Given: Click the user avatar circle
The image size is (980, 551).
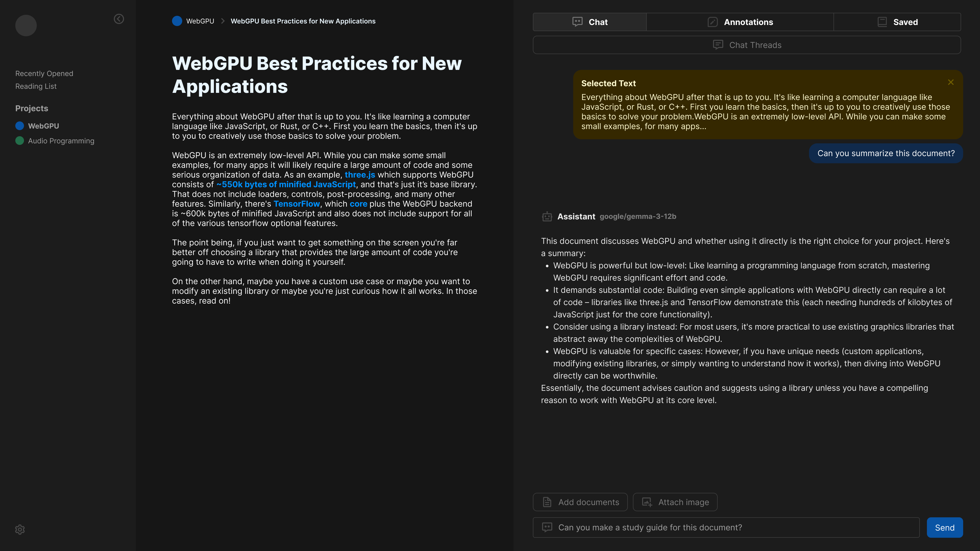Looking at the screenshot, I should (x=26, y=26).
